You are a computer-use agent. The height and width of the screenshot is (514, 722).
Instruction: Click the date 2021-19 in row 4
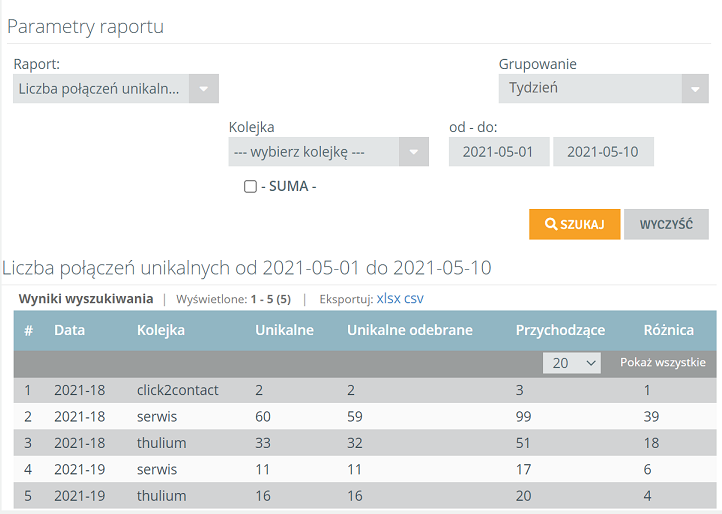point(80,469)
